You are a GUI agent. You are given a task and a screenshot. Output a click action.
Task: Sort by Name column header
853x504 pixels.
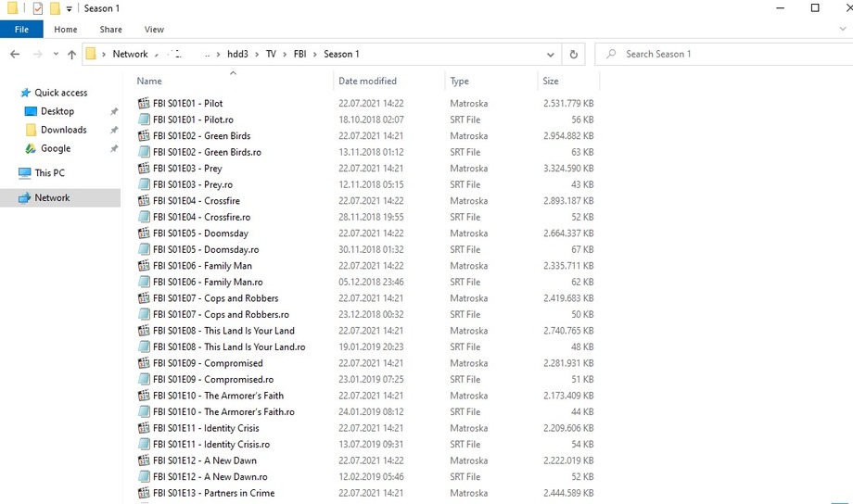(149, 81)
